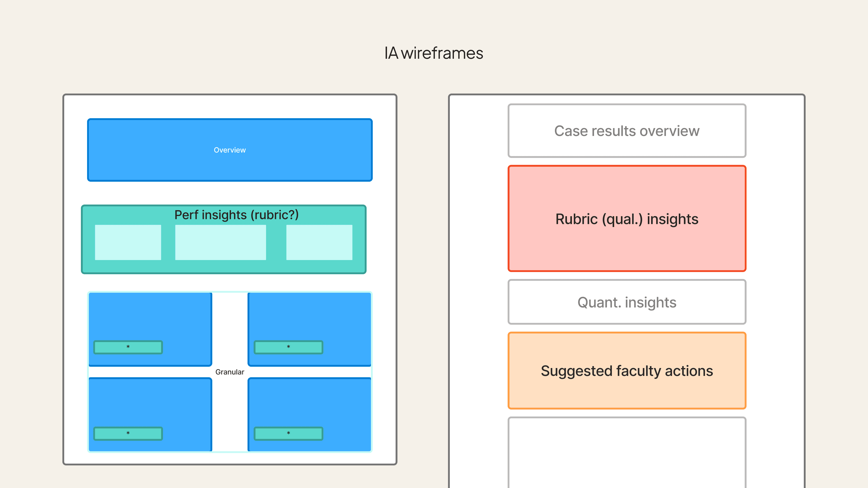Select the 'Granular' label text
The image size is (868, 488).
(229, 372)
